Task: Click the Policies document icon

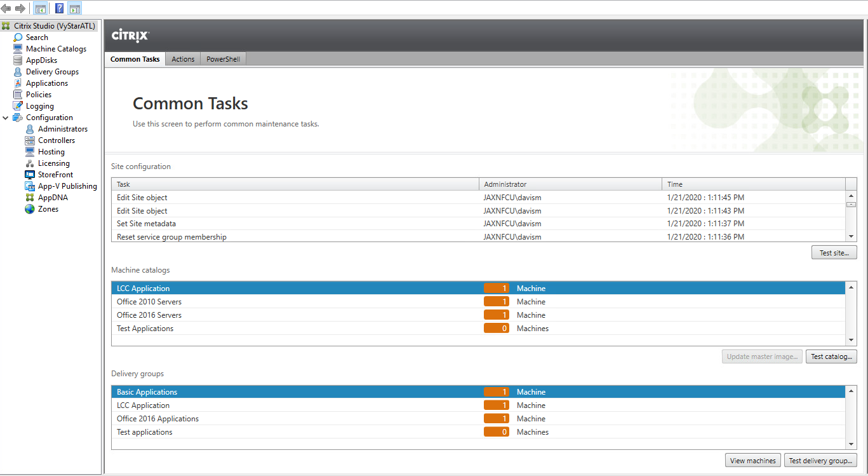Action: click(x=18, y=95)
